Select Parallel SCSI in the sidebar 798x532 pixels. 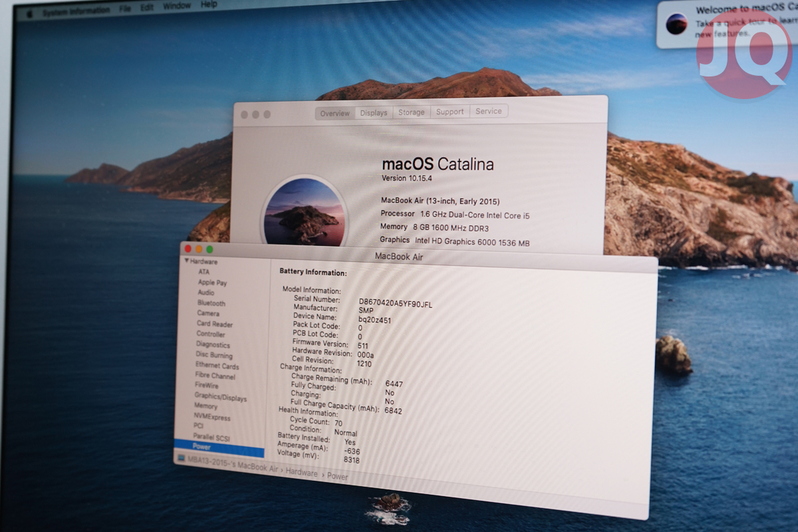[211, 436]
